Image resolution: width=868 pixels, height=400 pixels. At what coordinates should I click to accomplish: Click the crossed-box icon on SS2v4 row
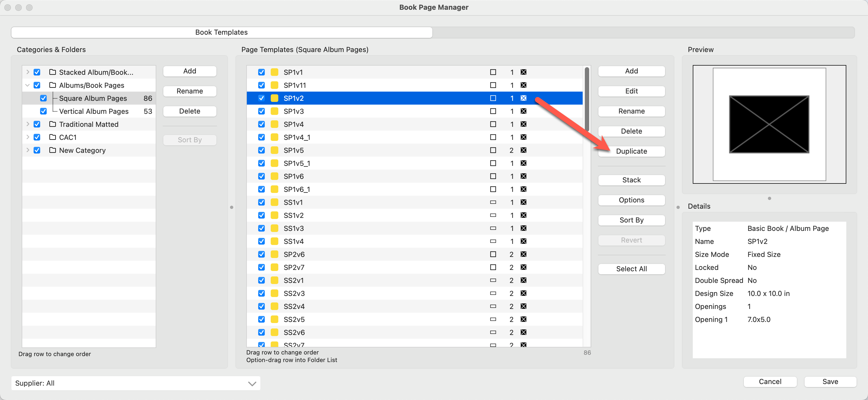(x=523, y=307)
